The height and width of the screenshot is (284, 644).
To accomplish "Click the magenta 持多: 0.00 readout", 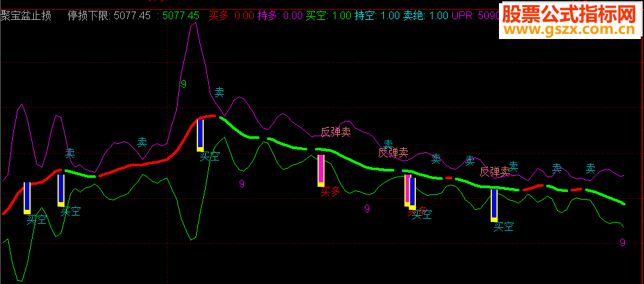I will [280, 16].
